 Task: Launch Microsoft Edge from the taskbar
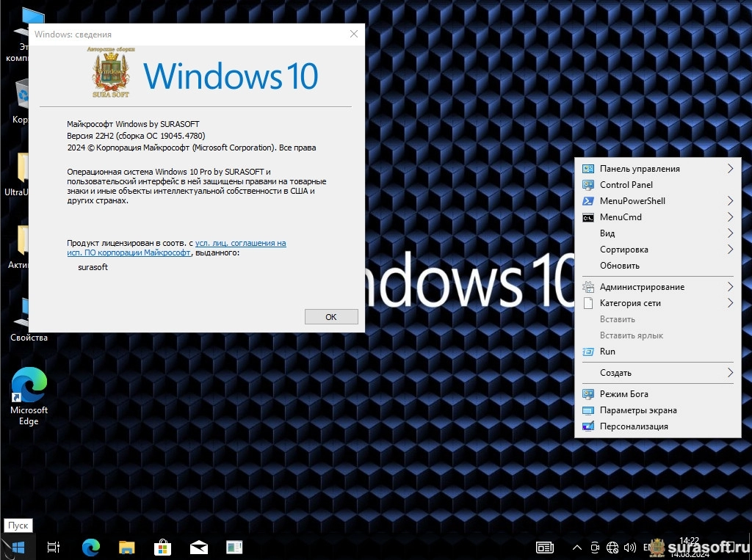tap(90, 547)
